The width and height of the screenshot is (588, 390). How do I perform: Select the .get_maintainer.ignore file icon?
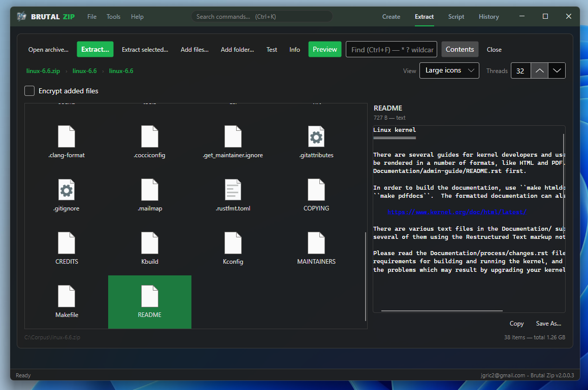233,136
